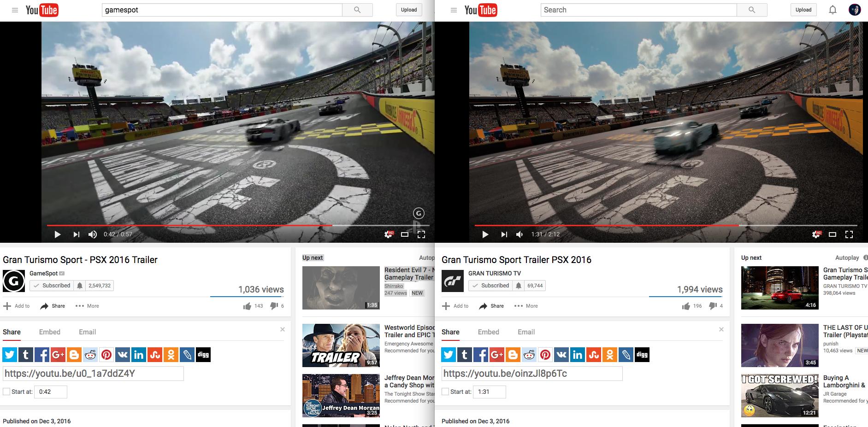868x427 pixels.
Task: Enter fullscreen in right video player
Action: (849, 234)
